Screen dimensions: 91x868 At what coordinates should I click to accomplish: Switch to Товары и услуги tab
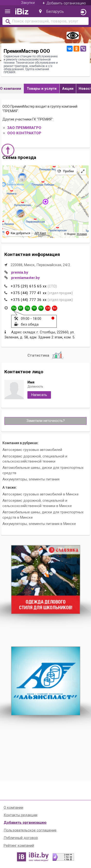[x=41, y=89]
